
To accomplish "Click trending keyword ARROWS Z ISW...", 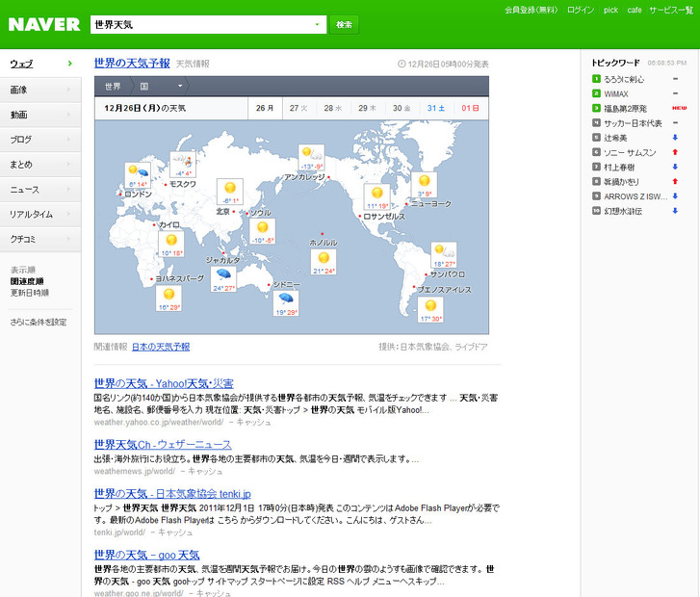I will [635, 196].
